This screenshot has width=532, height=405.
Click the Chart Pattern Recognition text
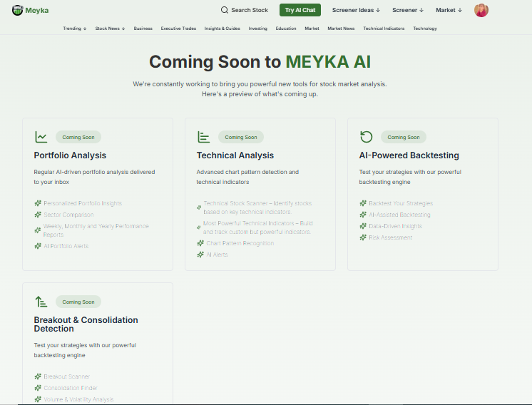pos(240,243)
